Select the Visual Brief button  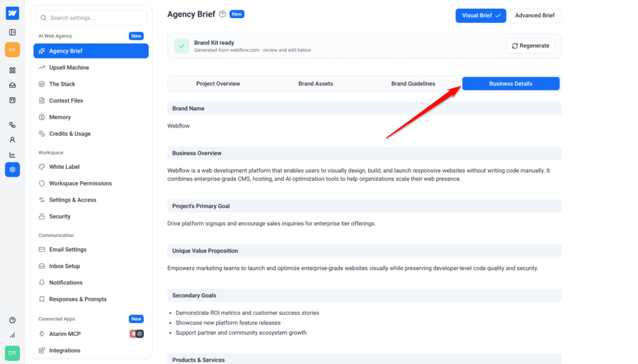[480, 16]
